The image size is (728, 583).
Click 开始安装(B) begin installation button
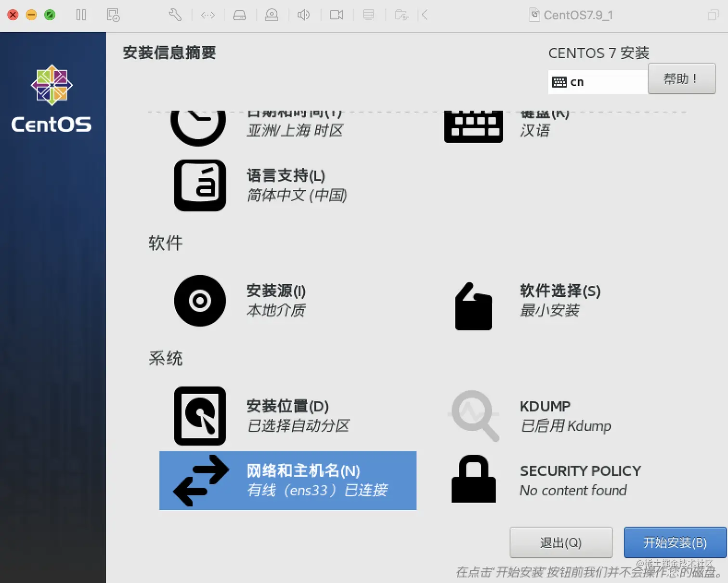675,543
